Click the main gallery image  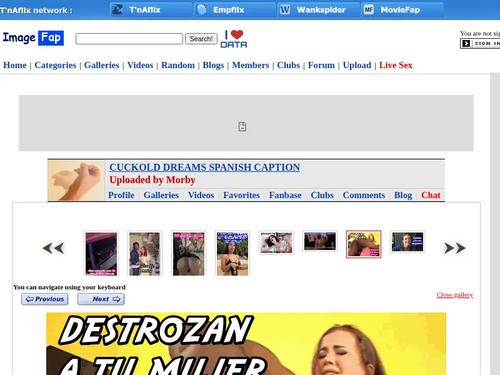point(246,344)
